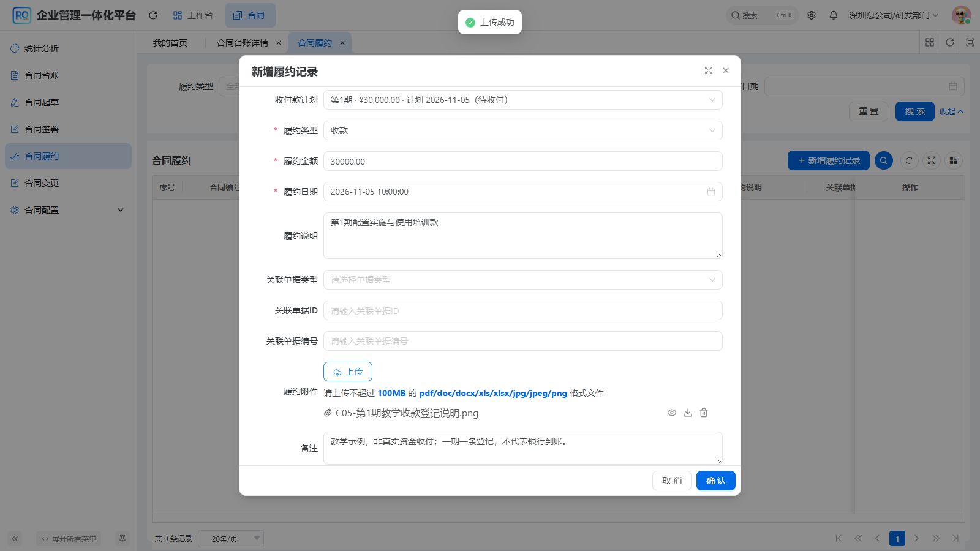Open the 深圳总公司/研发部门 department switcher
The width and height of the screenshot is (980, 551).
893,15
